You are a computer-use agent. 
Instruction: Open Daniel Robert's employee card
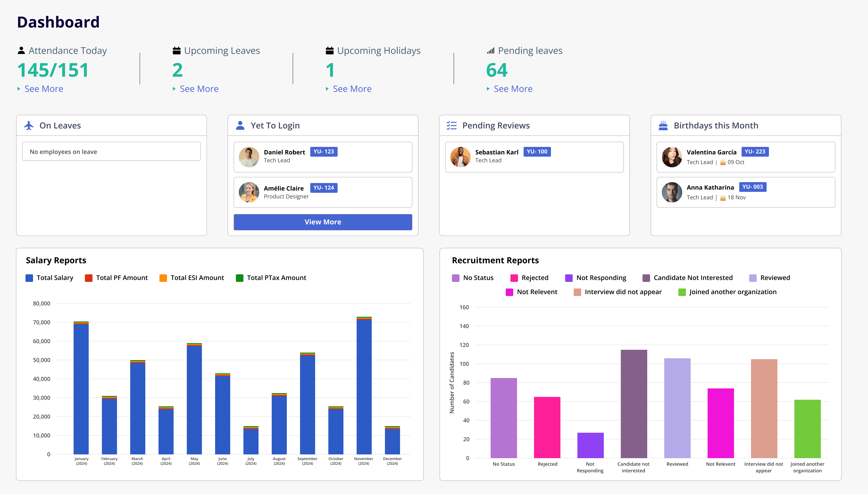tap(322, 157)
